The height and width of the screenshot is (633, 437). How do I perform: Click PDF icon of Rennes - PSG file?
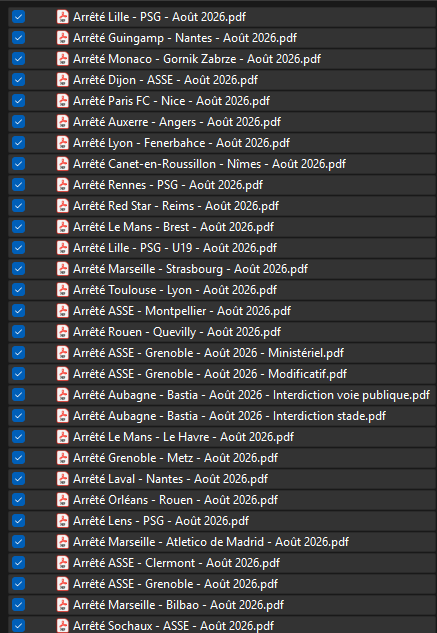[x=62, y=184]
